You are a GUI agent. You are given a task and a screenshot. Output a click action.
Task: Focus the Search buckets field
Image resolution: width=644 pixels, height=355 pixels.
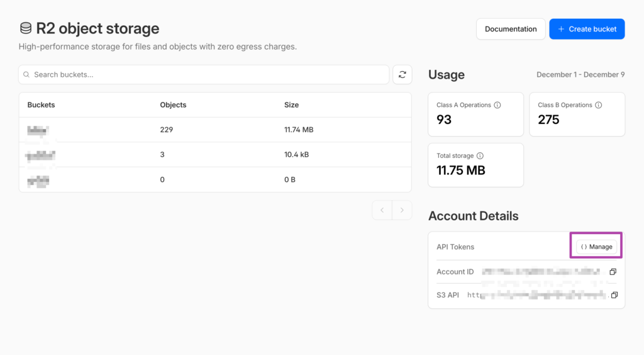click(204, 74)
